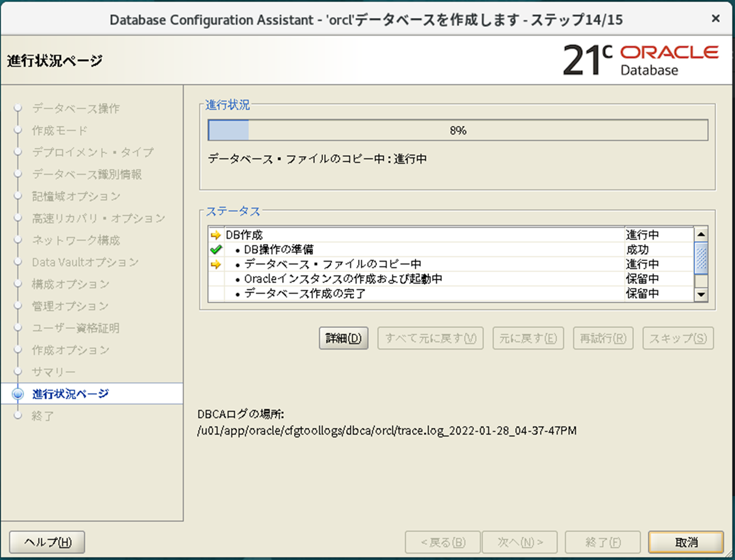This screenshot has width=735, height=560.
Task: Select the 構成オプション step
Action: (x=70, y=284)
